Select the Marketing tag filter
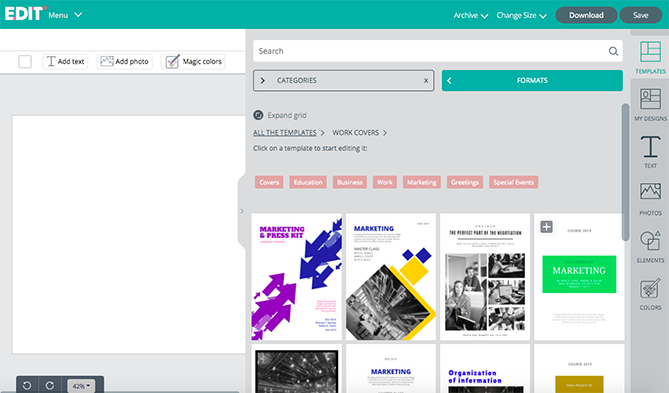This screenshot has width=669, height=393. [x=422, y=182]
